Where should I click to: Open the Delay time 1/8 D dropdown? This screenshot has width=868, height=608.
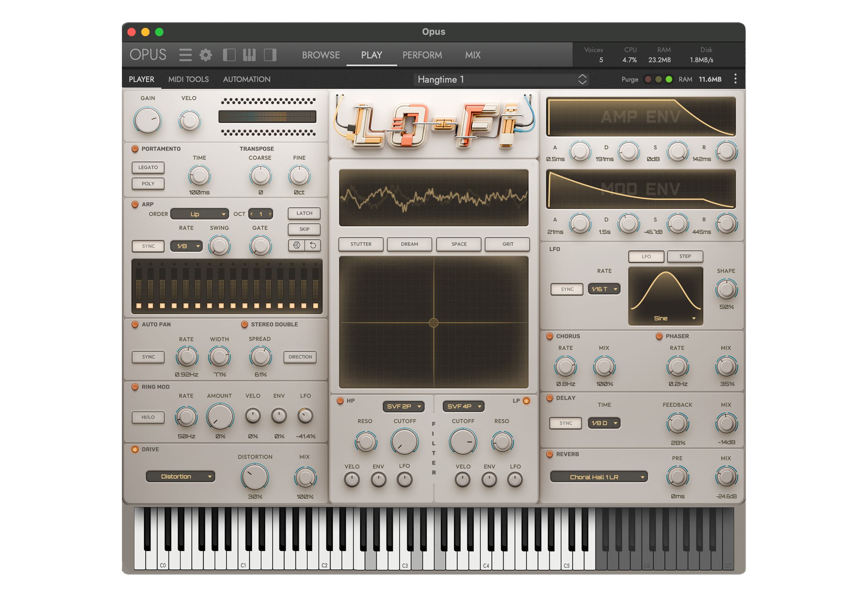point(604,423)
